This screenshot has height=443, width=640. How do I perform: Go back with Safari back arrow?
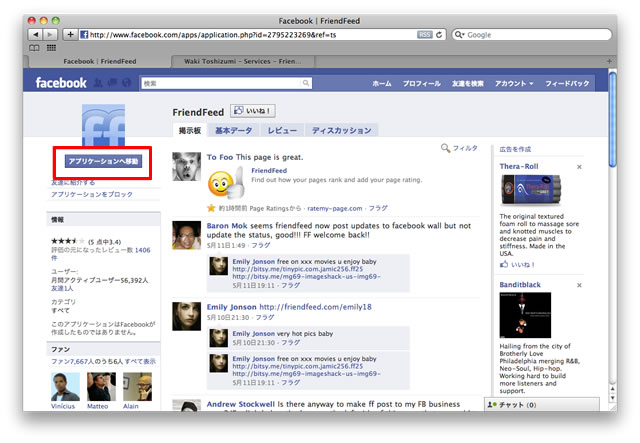pos(36,35)
